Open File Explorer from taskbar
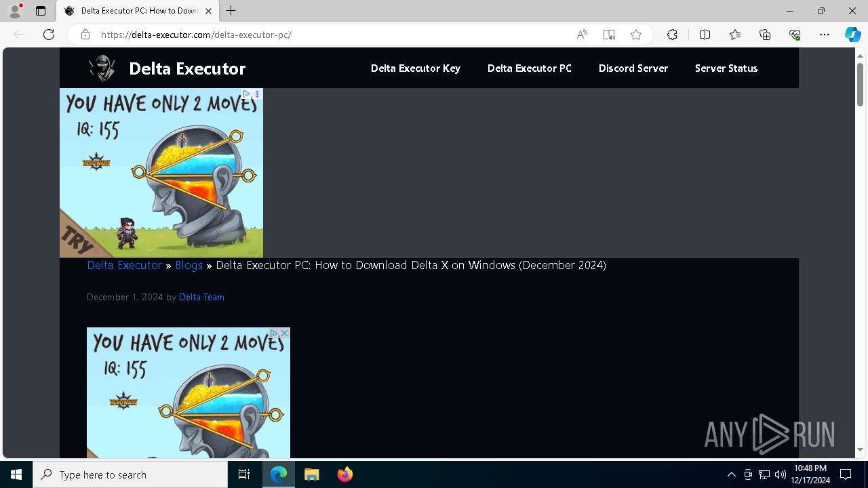This screenshot has height=488, width=868. (x=311, y=474)
